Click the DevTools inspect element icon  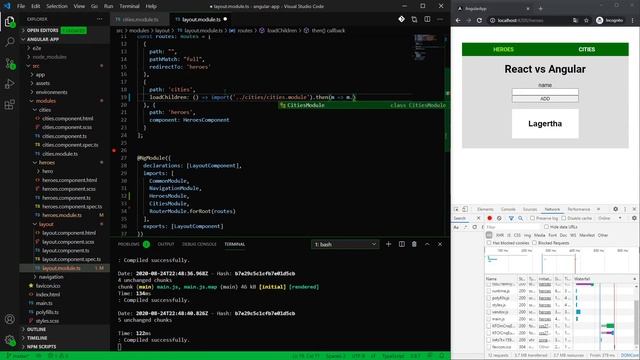456,209
